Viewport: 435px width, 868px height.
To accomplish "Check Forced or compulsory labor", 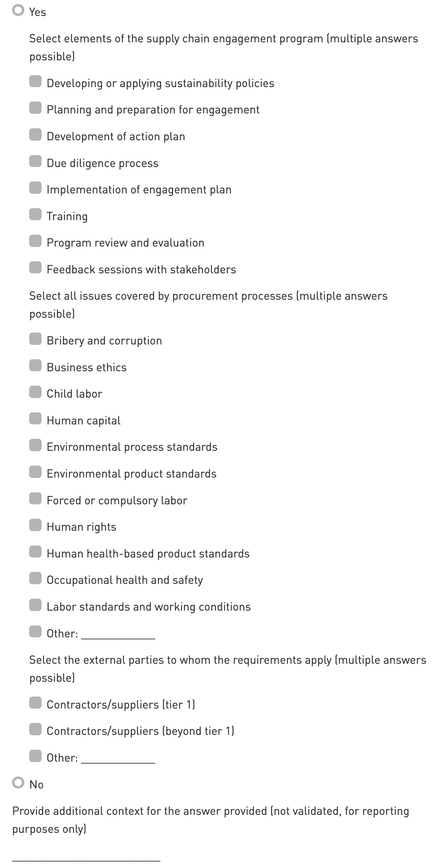I will (x=35, y=499).
